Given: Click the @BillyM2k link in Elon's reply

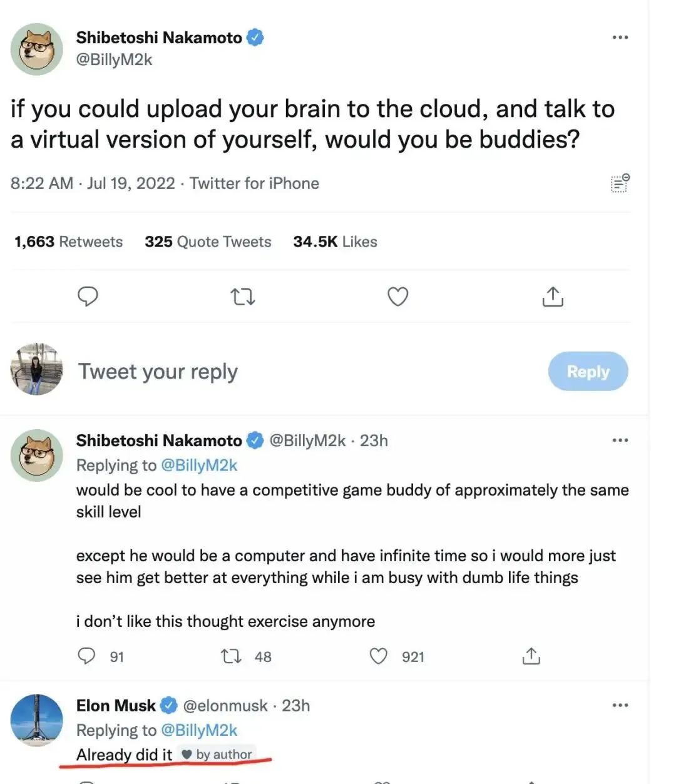Looking at the screenshot, I should [x=199, y=730].
